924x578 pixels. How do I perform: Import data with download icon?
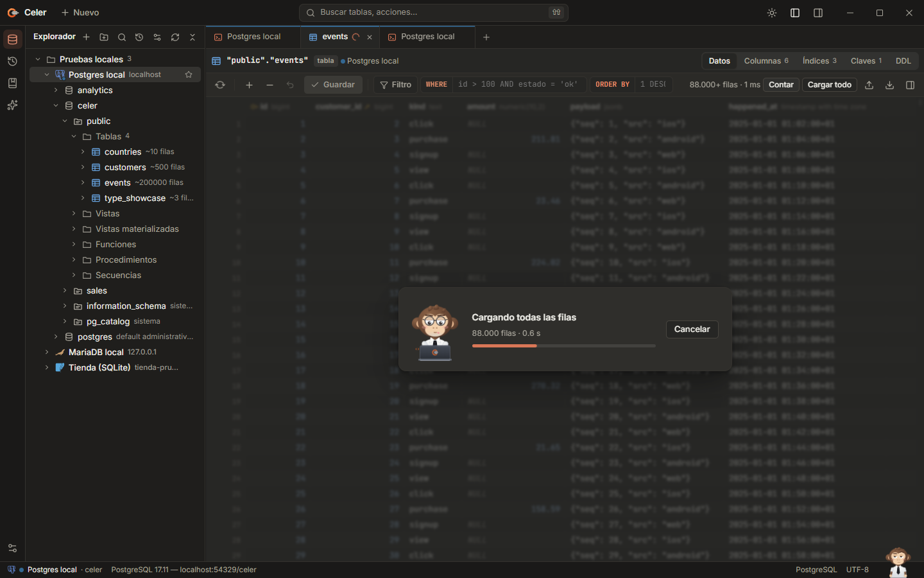pos(889,85)
